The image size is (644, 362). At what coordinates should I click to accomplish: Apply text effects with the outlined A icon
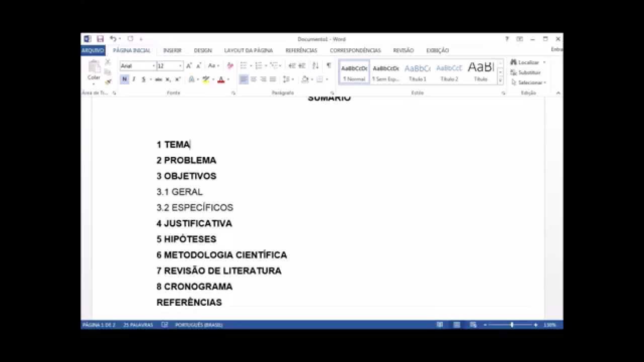(x=191, y=79)
